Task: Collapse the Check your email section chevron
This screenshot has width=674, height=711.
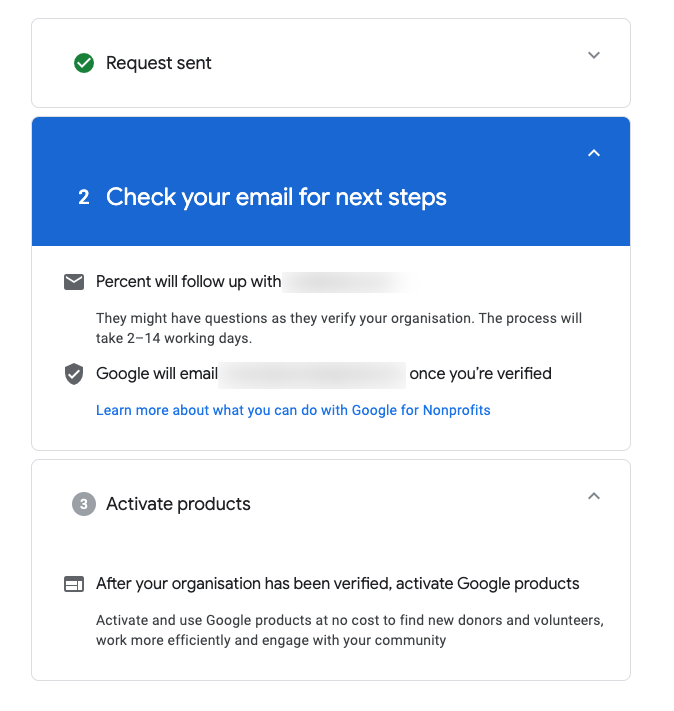Action: coord(594,153)
